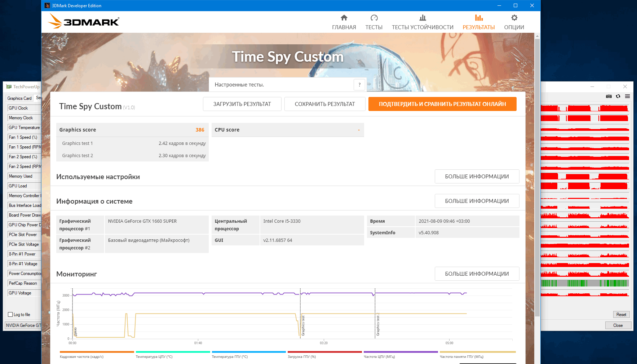
Task: Click Intel Core i5-3330 value
Action: tap(282, 221)
